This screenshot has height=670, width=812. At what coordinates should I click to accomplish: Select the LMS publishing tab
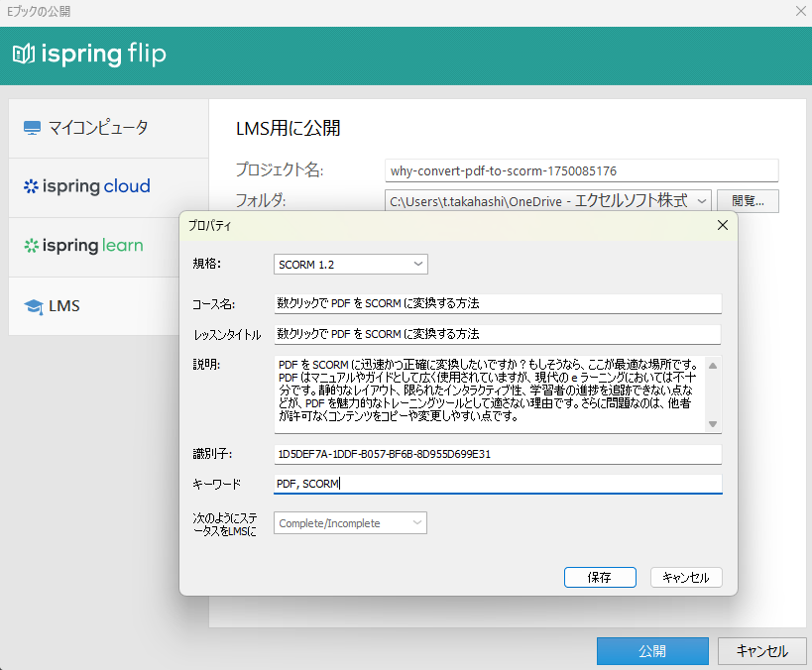(94, 306)
